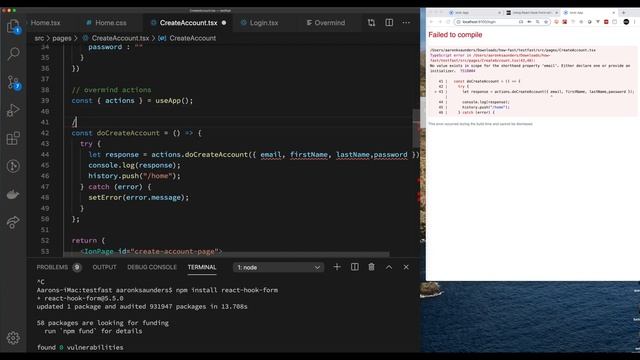Split the editor to the right
The image size is (640, 360).
389,23
